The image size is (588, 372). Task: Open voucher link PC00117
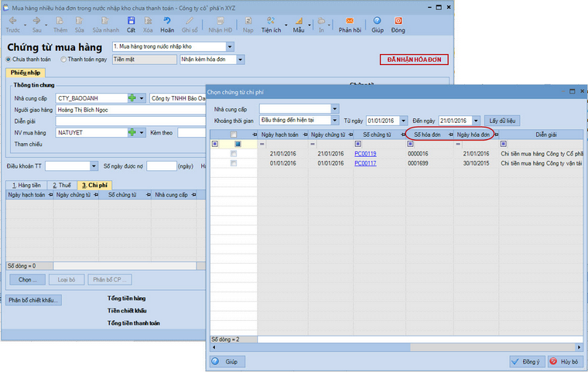pyautogui.click(x=365, y=163)
